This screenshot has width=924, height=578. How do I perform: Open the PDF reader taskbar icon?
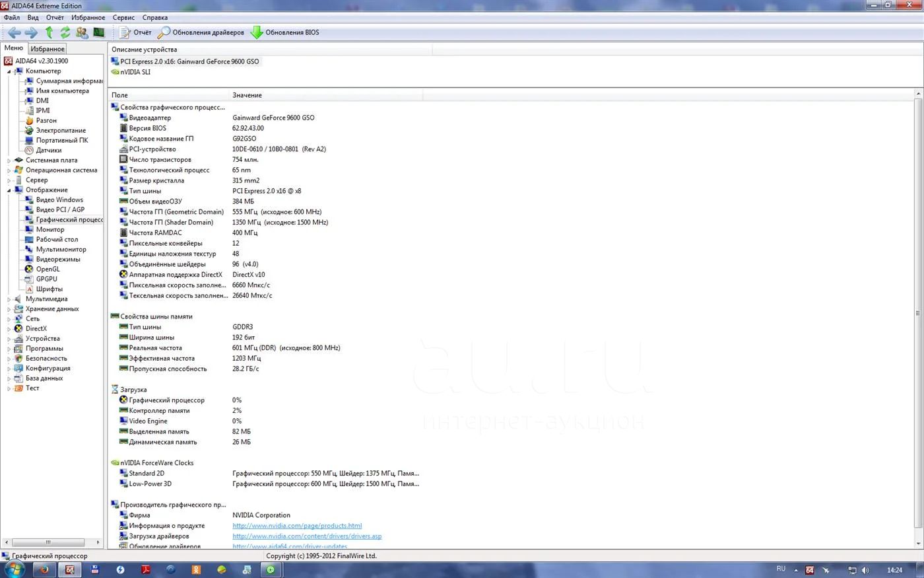point(145,569)
